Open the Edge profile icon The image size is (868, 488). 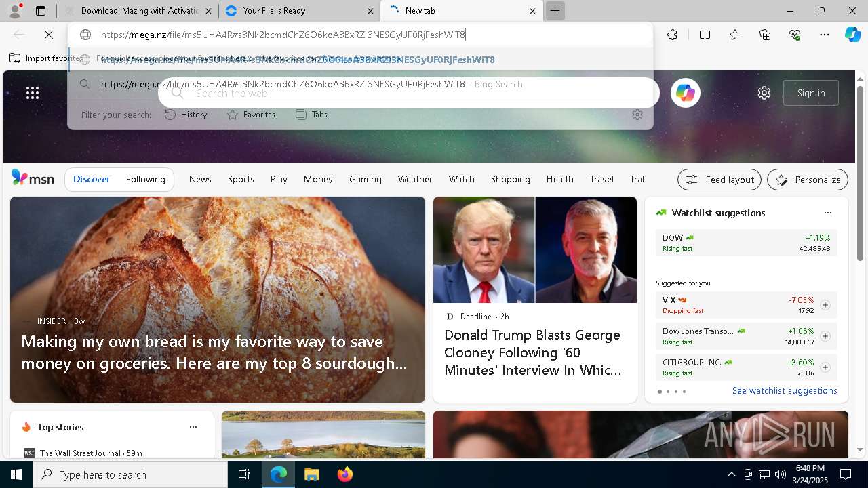pos(15,11)
